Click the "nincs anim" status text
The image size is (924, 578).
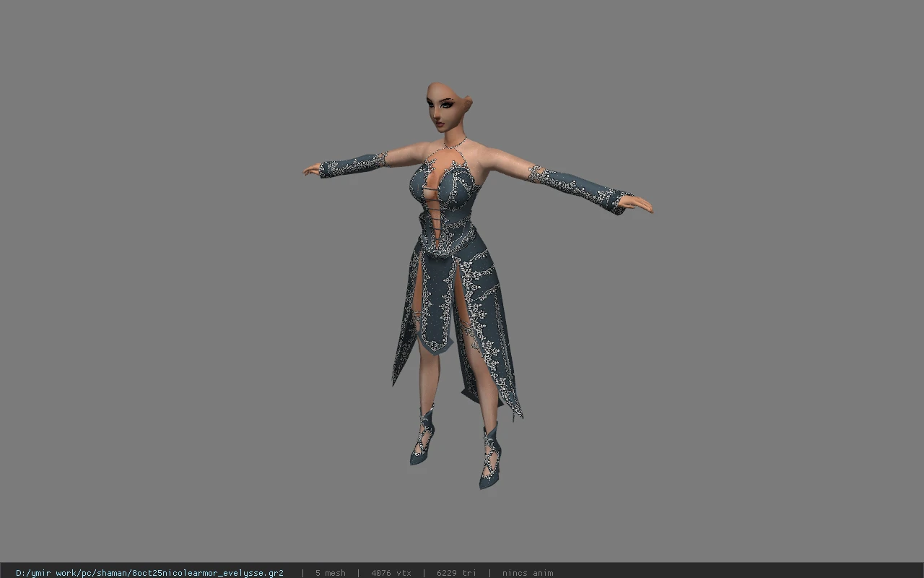(528, 573)
